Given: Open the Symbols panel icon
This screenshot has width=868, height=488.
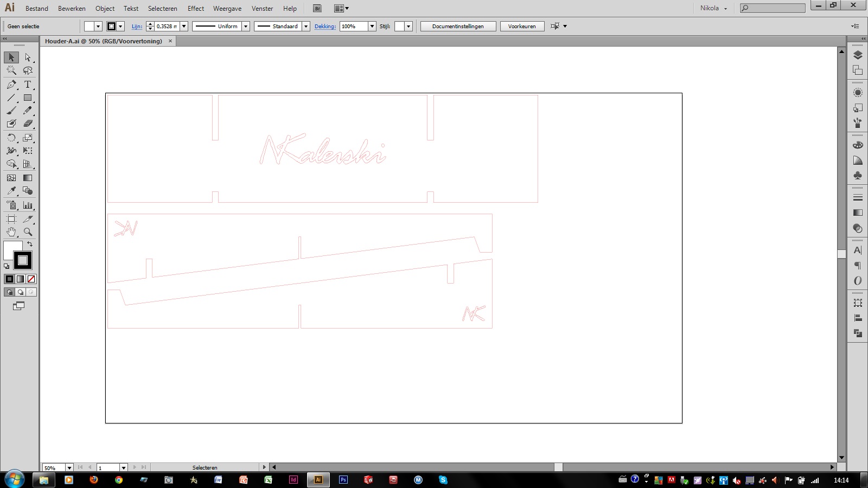Looking at the screenshot, I should [858, 176].
